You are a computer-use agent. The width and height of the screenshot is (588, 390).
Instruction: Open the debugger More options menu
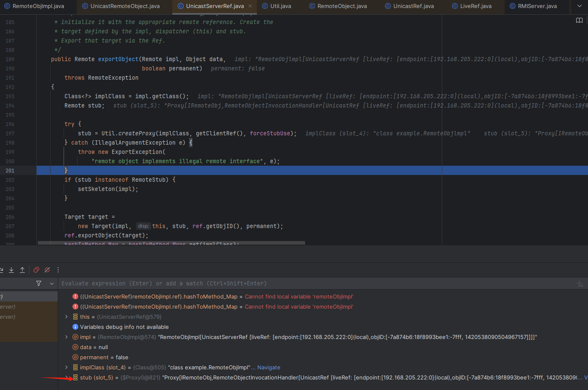[58, 270]
